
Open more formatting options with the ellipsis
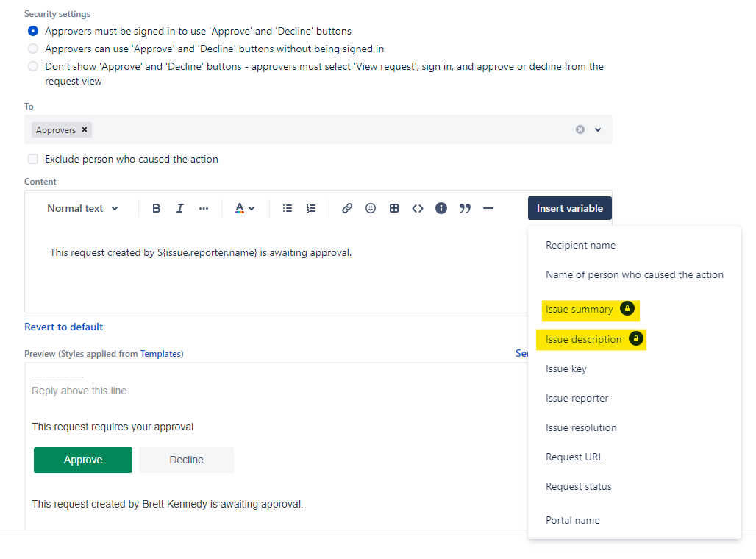[204, 208]
